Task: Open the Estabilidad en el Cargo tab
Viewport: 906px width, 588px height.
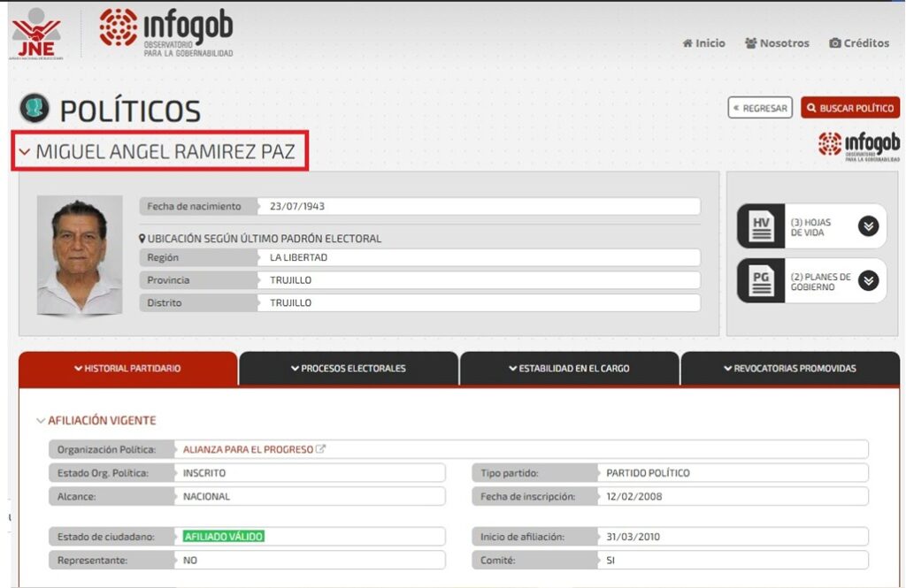Action: point(569,369)
